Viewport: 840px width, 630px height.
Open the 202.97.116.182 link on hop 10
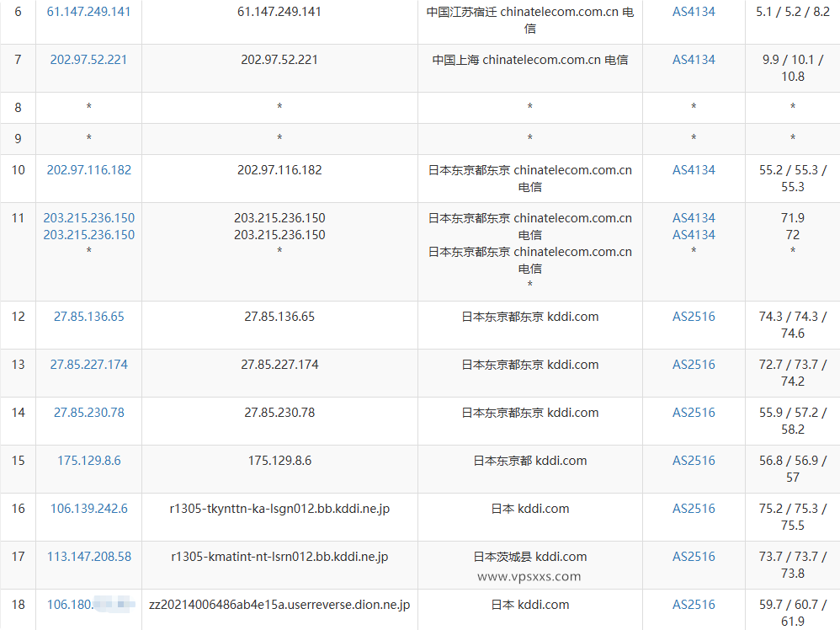[x=88, y=169]
